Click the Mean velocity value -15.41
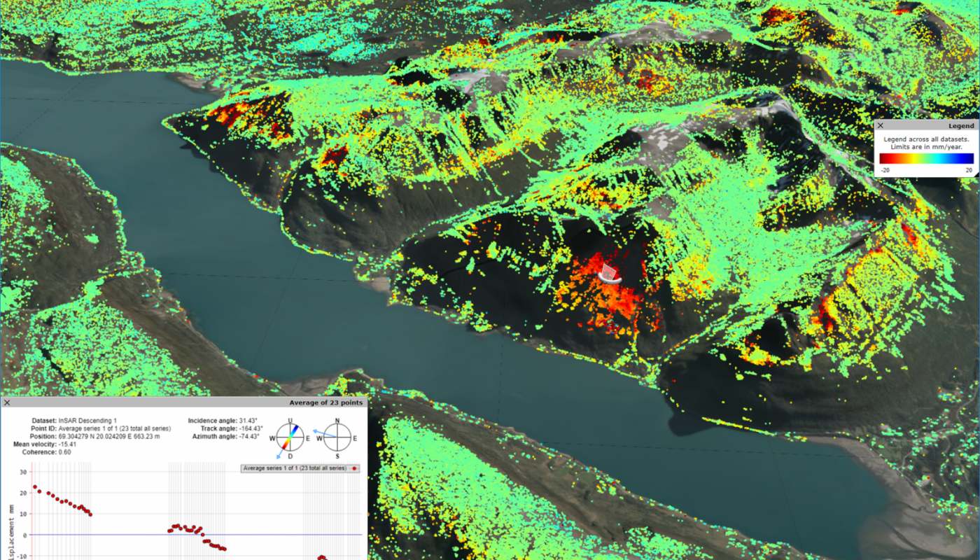Viewport: 980px width, 560px height. click(67, 444)
